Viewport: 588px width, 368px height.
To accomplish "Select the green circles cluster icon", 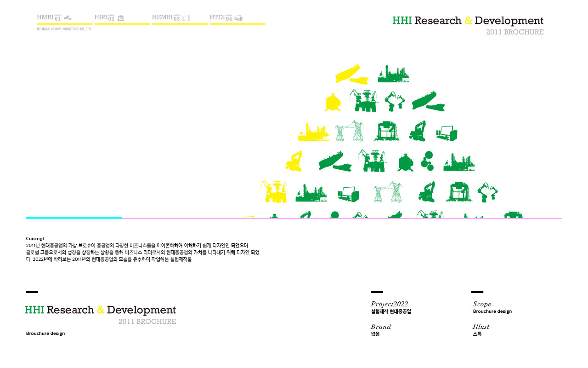I will pyautogui.click(x=427, y=161).
